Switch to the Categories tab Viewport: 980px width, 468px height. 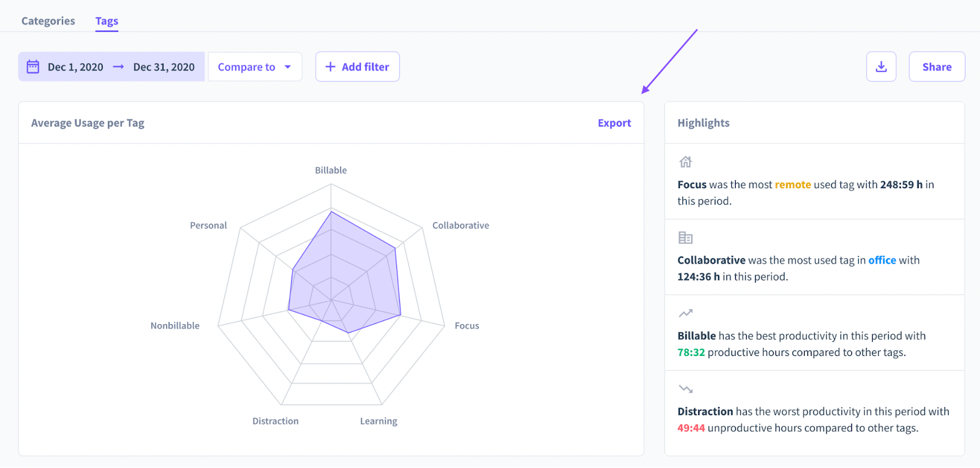(48, 21)
